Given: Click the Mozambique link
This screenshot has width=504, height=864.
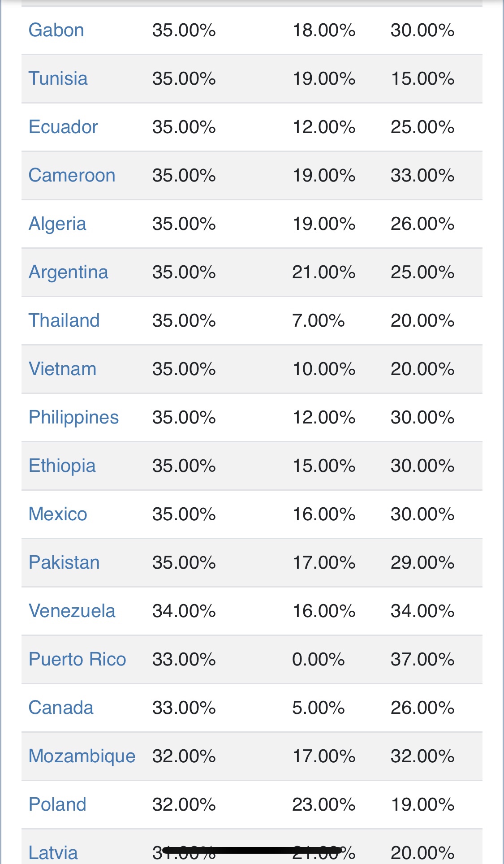Looking at the screenshot, I should pos(82,756).
